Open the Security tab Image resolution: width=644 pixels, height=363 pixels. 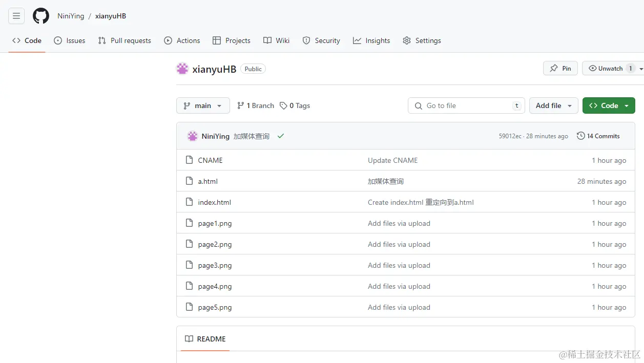[321, 40]
